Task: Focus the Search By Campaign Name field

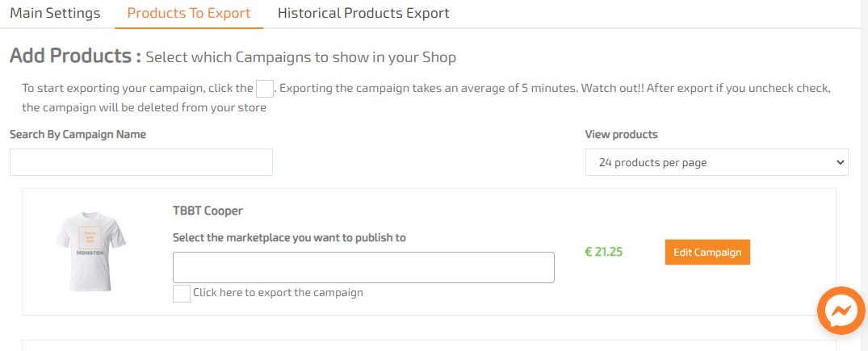Action: coord(141,162)
